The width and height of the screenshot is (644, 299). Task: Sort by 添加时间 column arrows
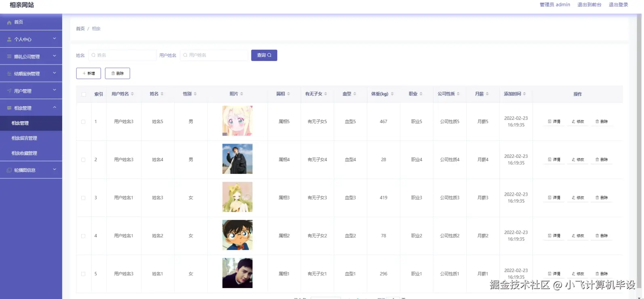524,94
